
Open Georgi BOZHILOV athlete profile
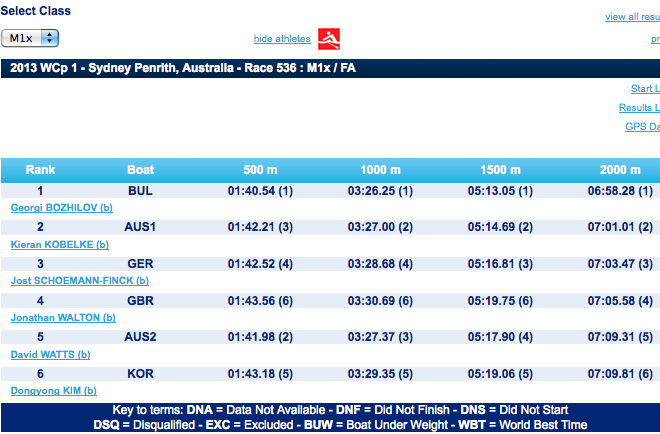click(x=61, y=207)
